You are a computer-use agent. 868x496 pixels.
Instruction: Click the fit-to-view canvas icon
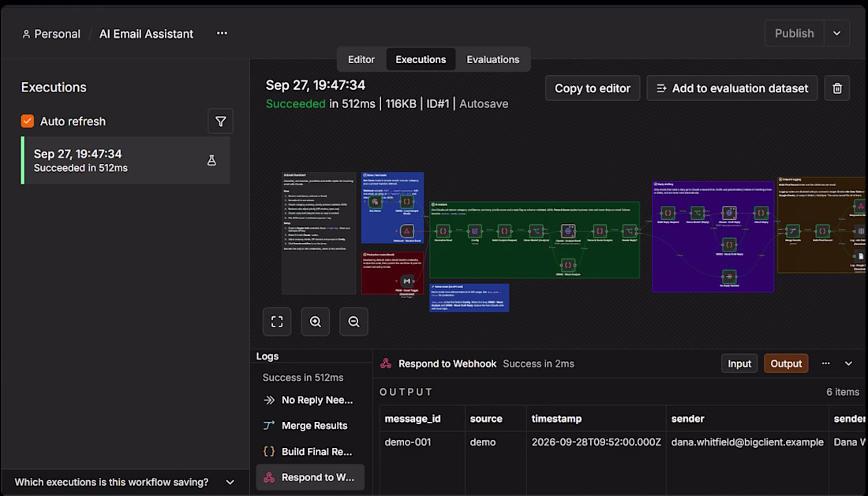(x=277, y=322)
